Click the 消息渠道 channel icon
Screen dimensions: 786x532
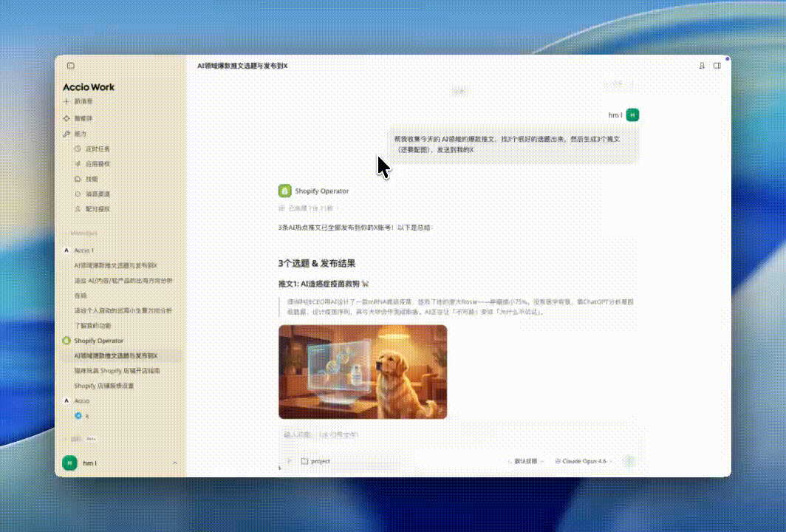tap(78, 194)
